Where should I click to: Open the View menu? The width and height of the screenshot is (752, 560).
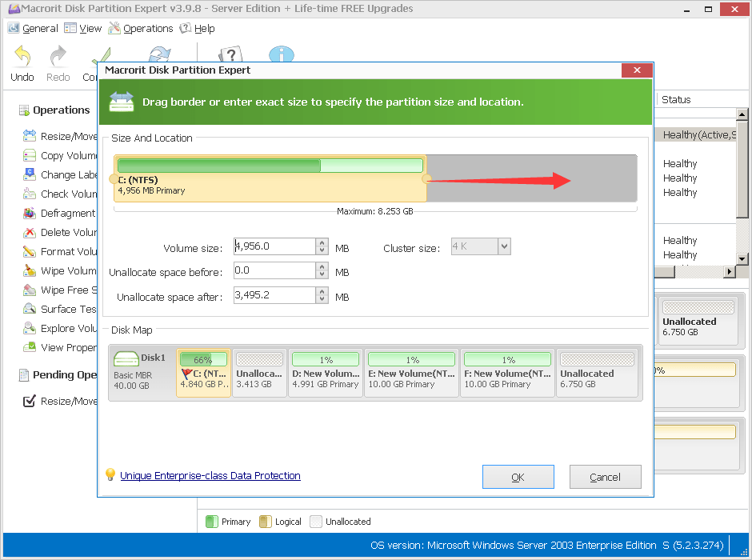(82, 28)
